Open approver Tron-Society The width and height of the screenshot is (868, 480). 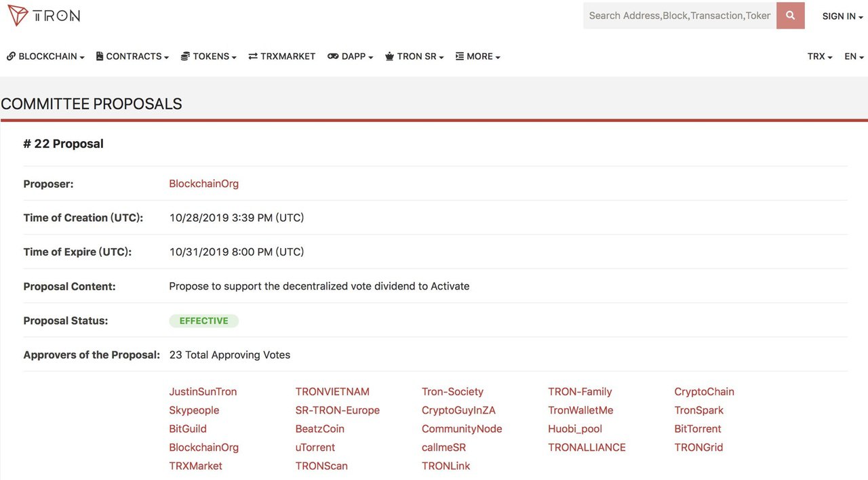[452, 392]
